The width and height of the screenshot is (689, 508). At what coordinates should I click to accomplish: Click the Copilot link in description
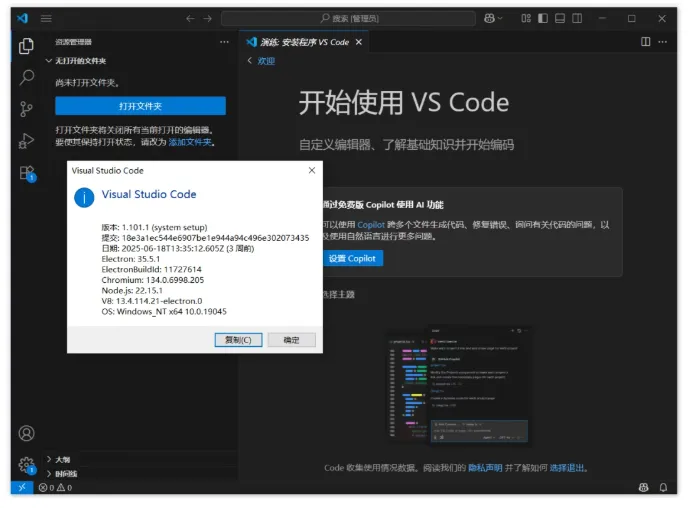click(x=371, y=225)
